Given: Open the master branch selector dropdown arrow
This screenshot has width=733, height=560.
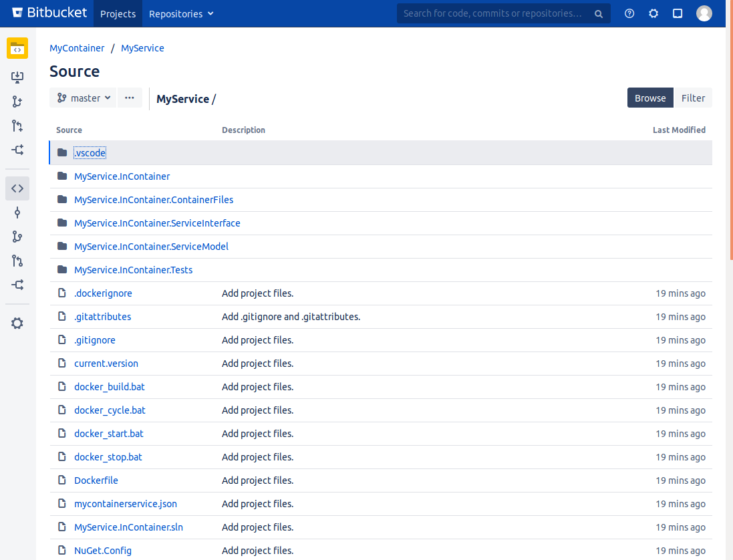Looking at the screenshot, I should pos(108,98).
